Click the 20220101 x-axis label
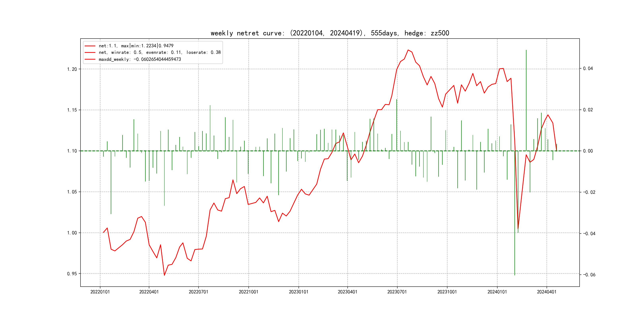The height and width of the screenshot is (322, 644). pyautogui.click(x=100, y=292)
